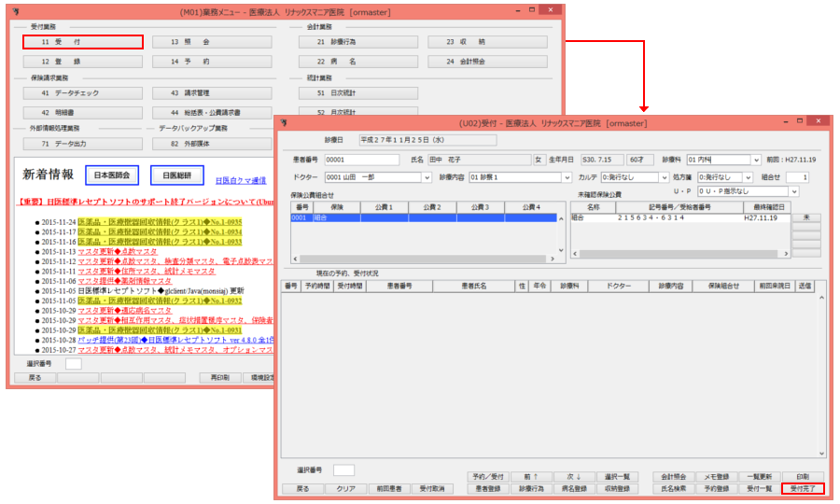
Task: Click the 印刷 button
Action: click(x=803, y=476)
